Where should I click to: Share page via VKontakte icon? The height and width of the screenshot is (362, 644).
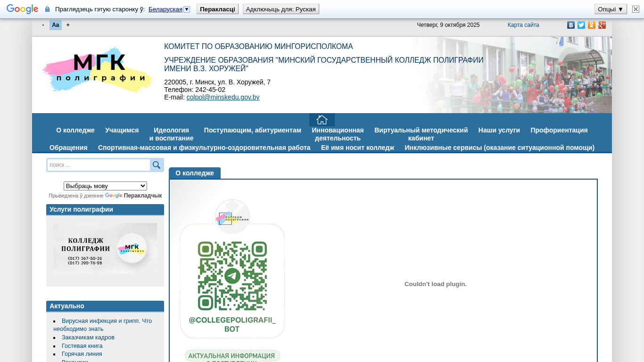(x=571, y=25)
